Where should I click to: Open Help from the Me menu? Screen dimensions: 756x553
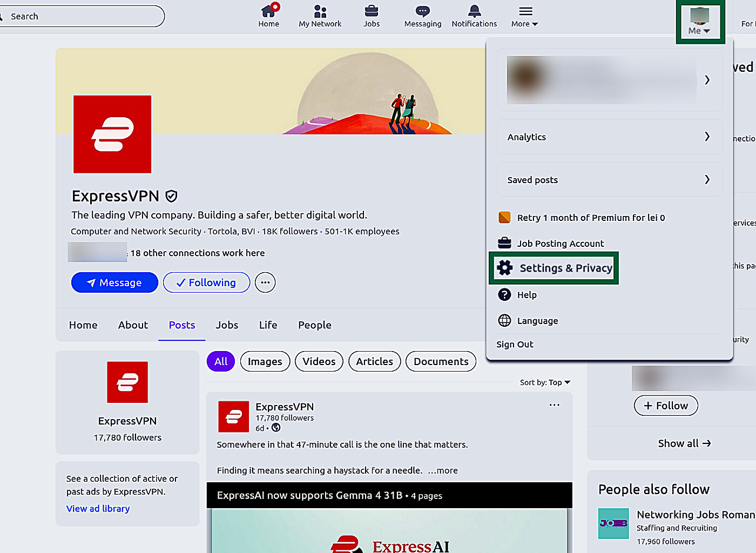(x=527, y=295)
